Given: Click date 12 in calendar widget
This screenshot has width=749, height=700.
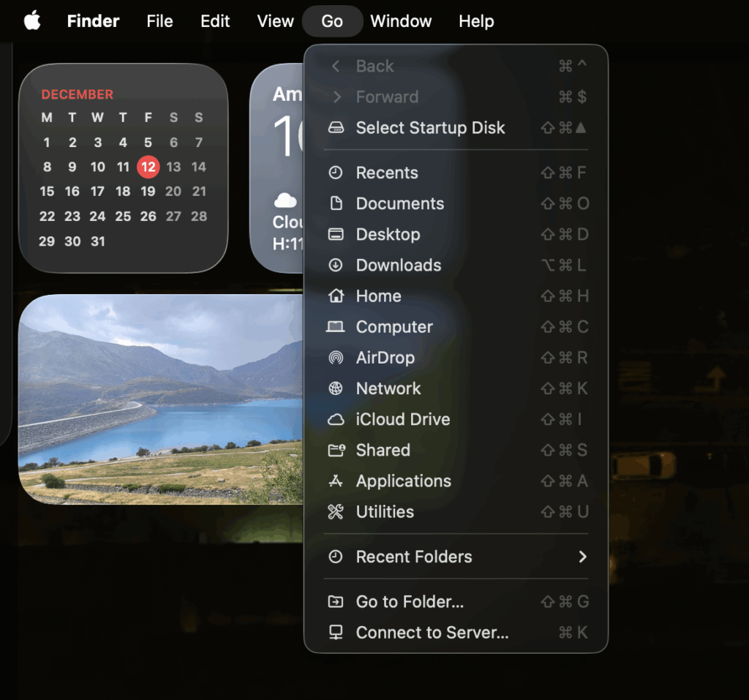Looking at the screenshot, I should (x=148, y=167).
